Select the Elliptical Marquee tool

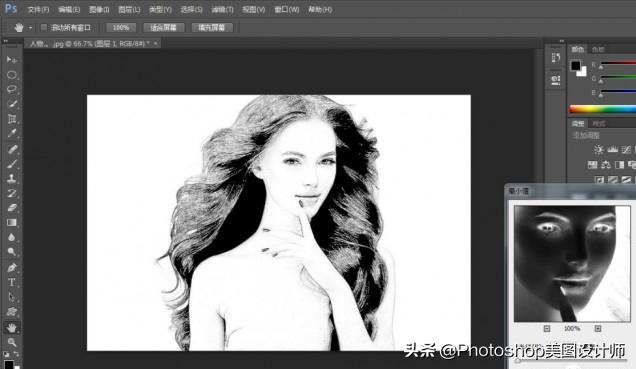pyautogui.click(x=11, y=75)
